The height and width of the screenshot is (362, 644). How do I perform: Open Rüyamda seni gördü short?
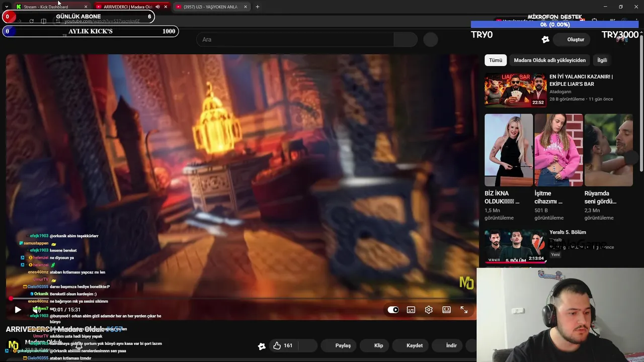[x=608, y=150]
